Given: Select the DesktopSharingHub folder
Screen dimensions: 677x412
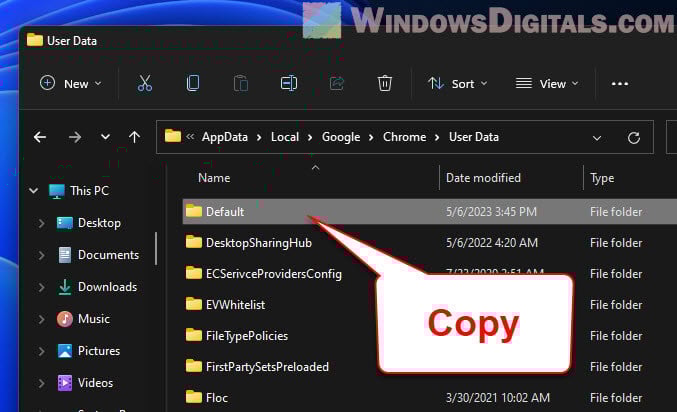Looking at the screenshot, I should (259, 243).
